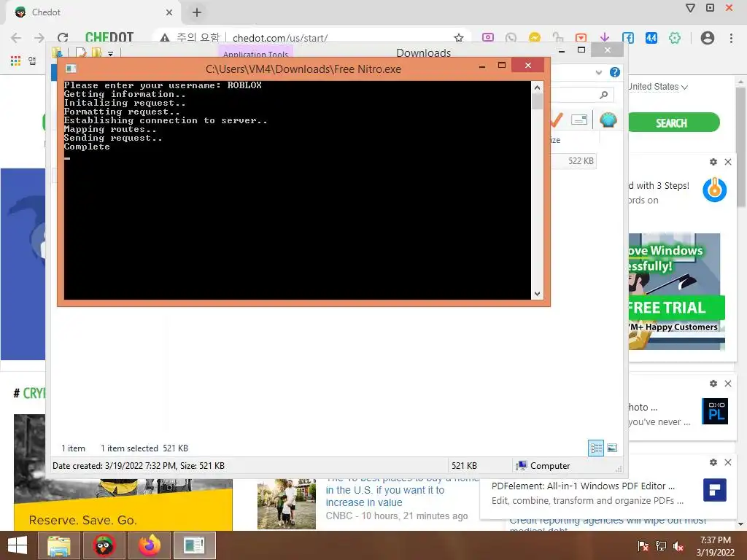Screen dimensions: 747x560
Task: Click the Chedot logo in toolbar
Action: coord(109,38)
